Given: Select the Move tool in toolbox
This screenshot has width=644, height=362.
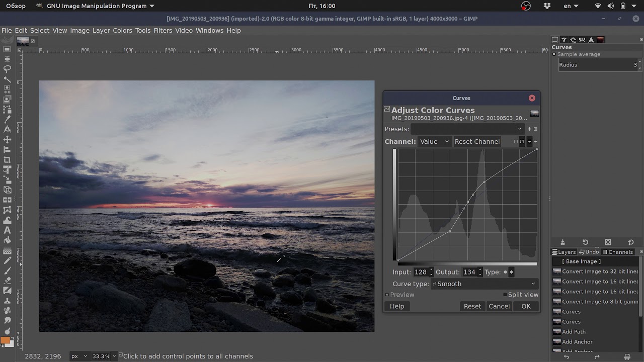Looking at the screenshot, I should pyautogui.click(x=7, y=140).
